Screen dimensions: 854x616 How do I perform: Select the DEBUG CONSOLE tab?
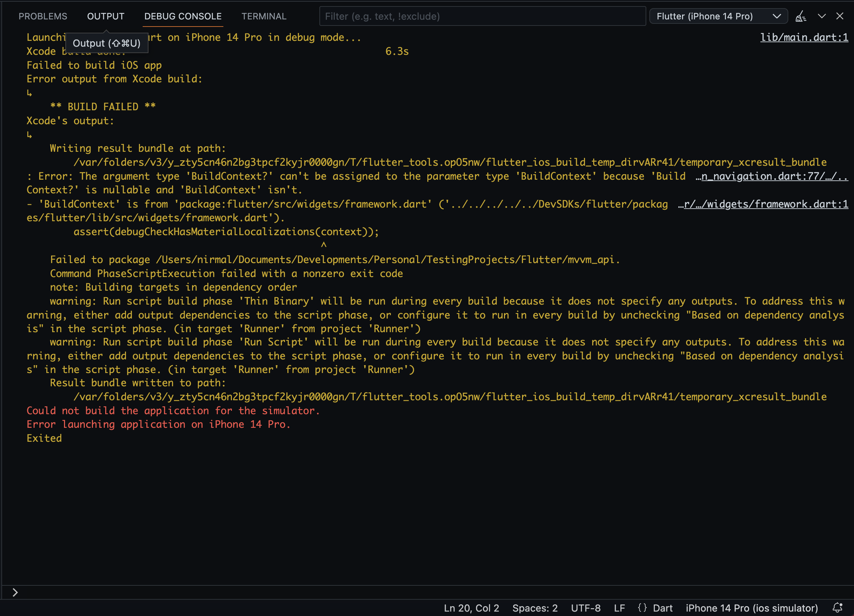click(183, 16)
